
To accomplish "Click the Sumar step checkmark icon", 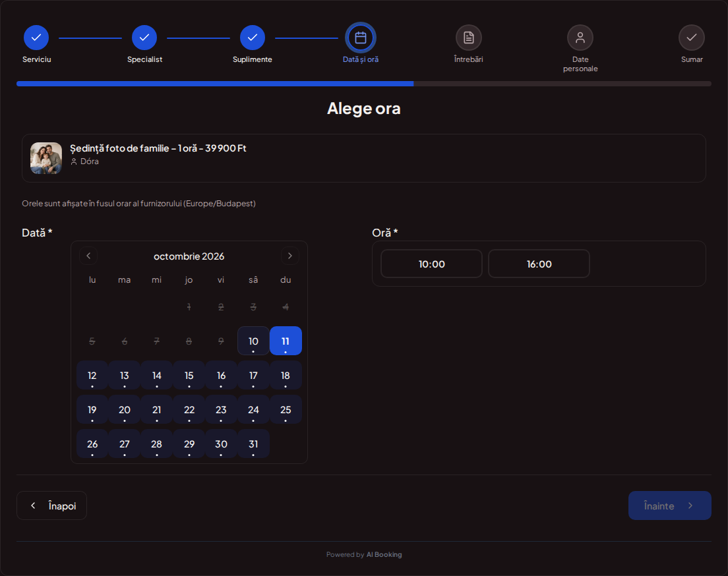I will click(692, 38).
